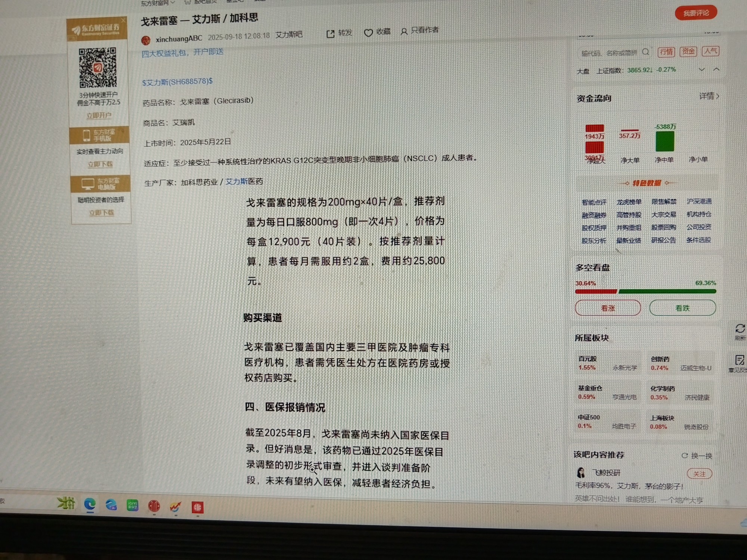Screen dimensions: 747x560
Task: Click the red bullish part of 多空看盘 bar
Action: pyautogui.click(x=596, y=291)
